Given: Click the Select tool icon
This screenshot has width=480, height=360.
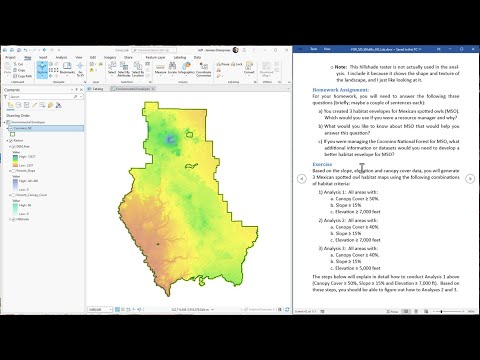Looking at the screenshot, I should pyautogui.click(x=112, y=68).
